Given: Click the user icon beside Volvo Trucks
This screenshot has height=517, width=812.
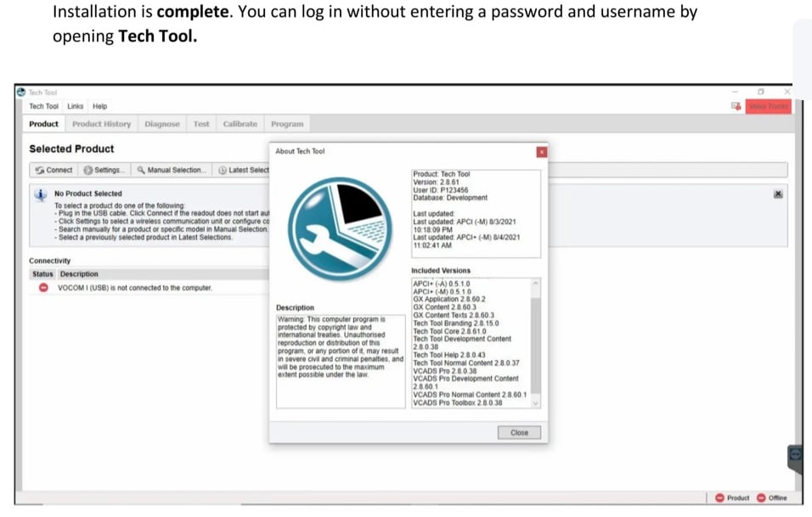Looking at the screenshot, I should pyautogui.click(x=736, y=106).
